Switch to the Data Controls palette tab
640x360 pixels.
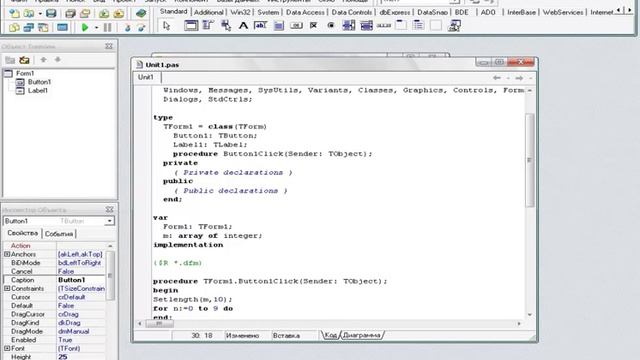[351, 12]
